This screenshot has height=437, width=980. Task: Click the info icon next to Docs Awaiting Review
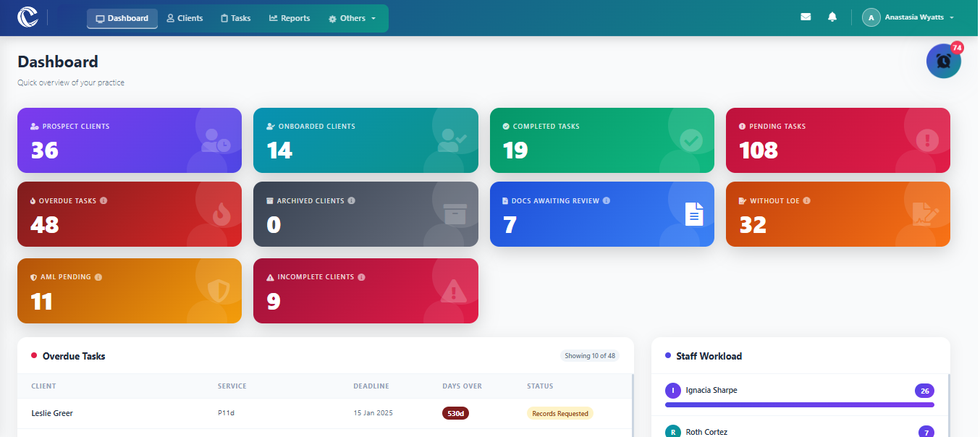(607, 200)
